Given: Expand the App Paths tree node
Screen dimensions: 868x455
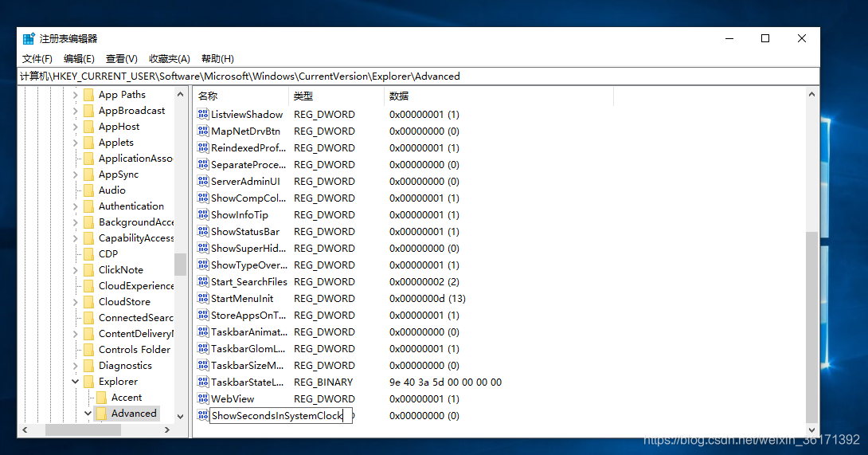Looking at the screenshot, I should pos(76,95).
